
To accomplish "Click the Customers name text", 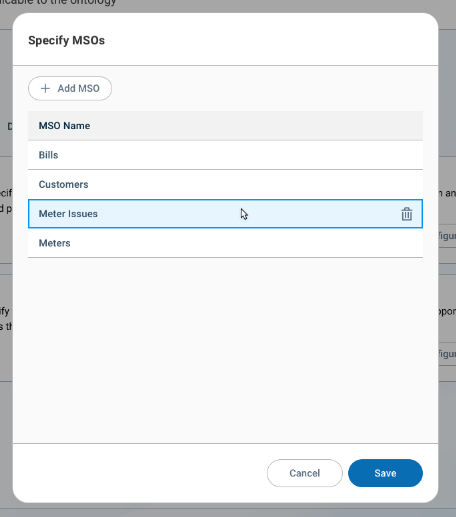I will (63, 184).
